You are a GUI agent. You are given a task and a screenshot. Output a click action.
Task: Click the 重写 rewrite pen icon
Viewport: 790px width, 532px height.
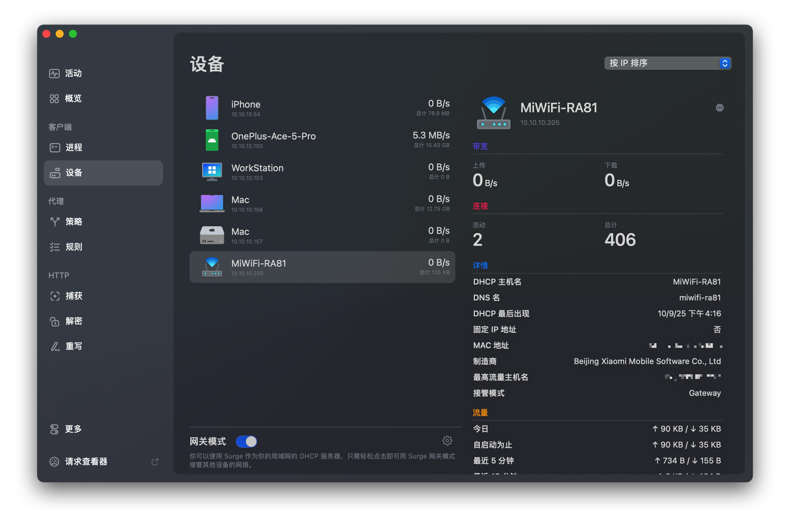55,346
